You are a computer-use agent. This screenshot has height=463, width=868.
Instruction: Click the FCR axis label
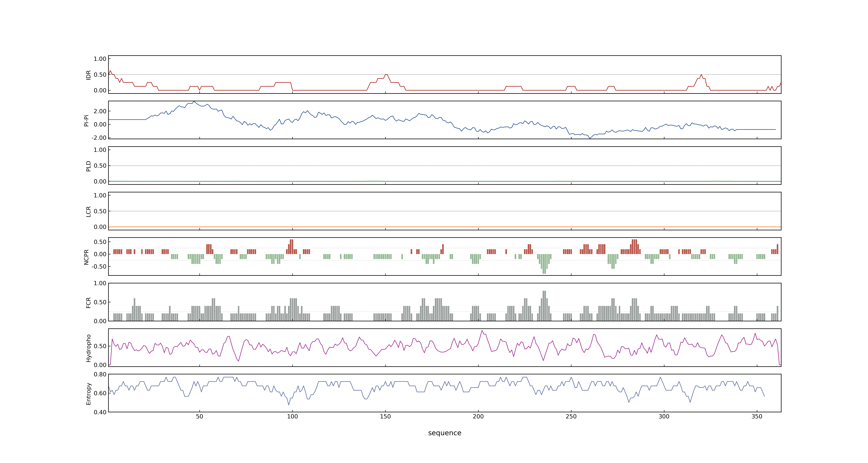[x=89, y=302]
